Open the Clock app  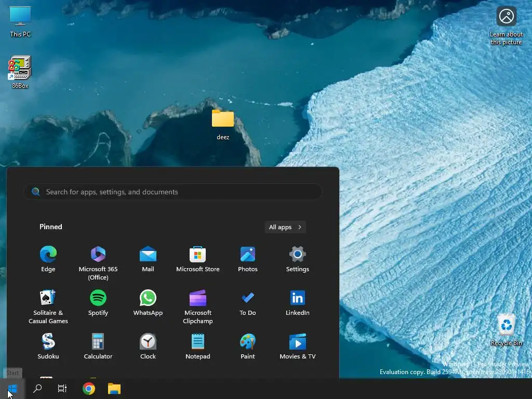click(148, 347)
